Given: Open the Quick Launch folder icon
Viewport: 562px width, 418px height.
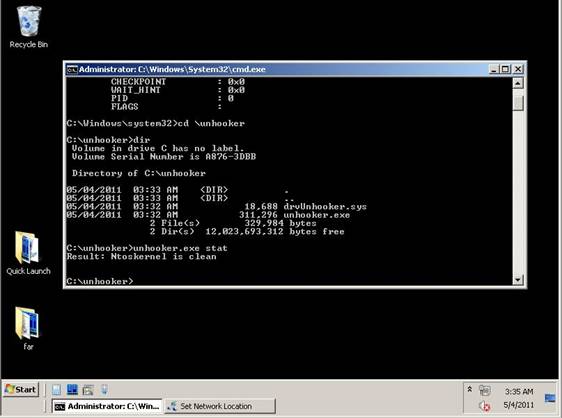Looking at the screenshot, I should point(28,253).
